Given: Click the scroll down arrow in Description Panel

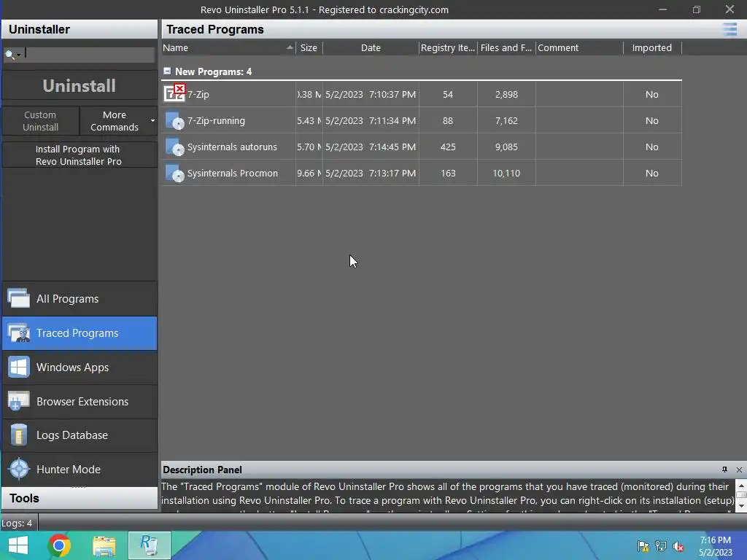Looking at the screenshot, I should click(741, 506).
